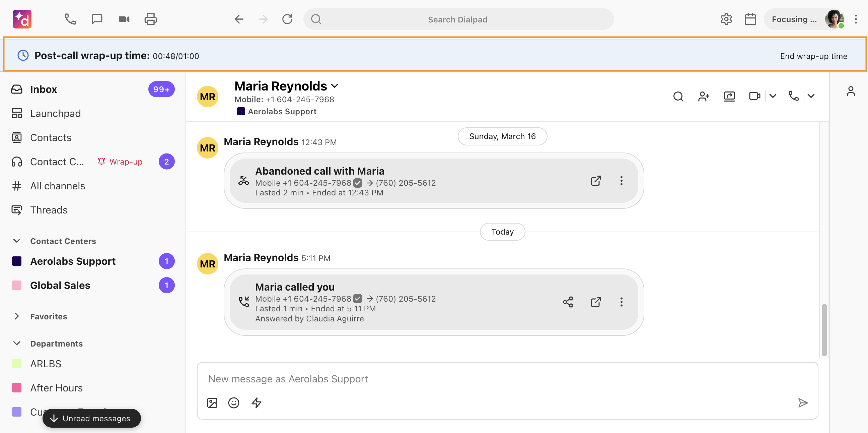The height and width of the screenshot is (433, 868).
Task: Click the Today date pill
Action: pyautogui.click(x=502, y=232)
